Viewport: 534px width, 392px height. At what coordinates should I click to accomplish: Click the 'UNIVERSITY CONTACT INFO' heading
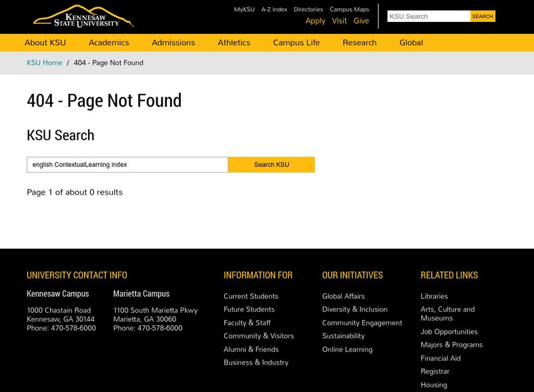pyautogui.click(x=77, y=275)
